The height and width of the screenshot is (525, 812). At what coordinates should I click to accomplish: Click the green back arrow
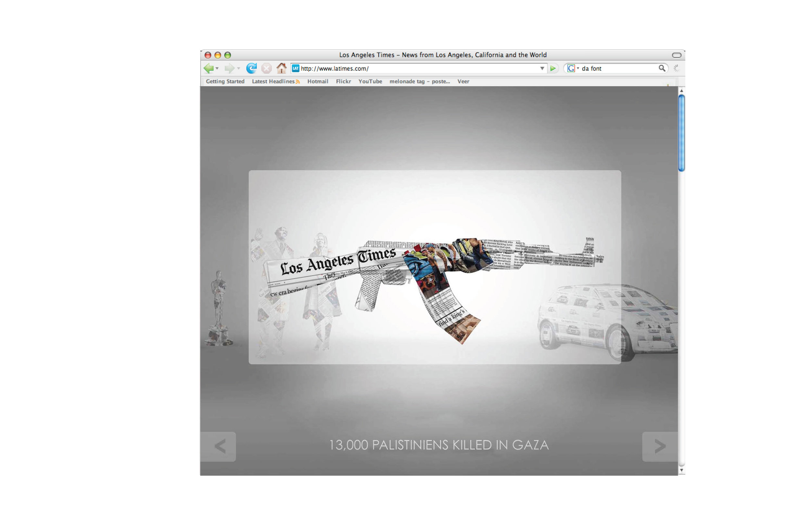[x=209, y=68]
